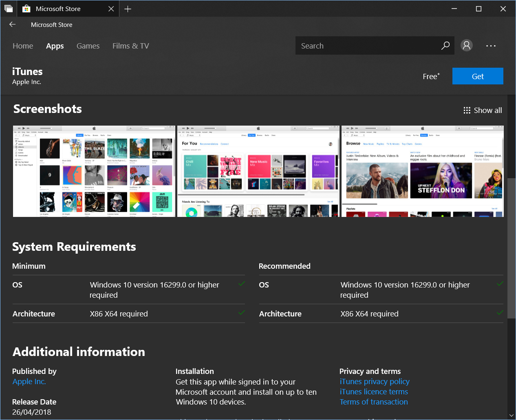Click the Minimum Architecture checkmark

coord(242,312)
